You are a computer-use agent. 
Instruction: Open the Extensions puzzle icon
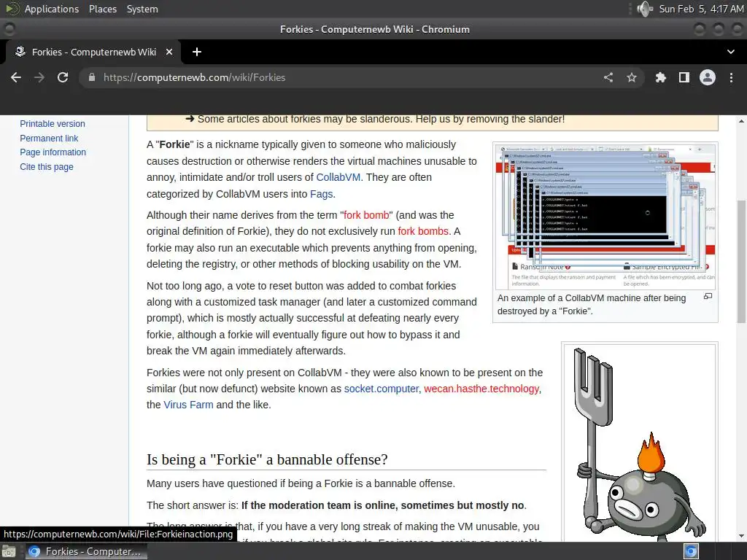point(660,77)
